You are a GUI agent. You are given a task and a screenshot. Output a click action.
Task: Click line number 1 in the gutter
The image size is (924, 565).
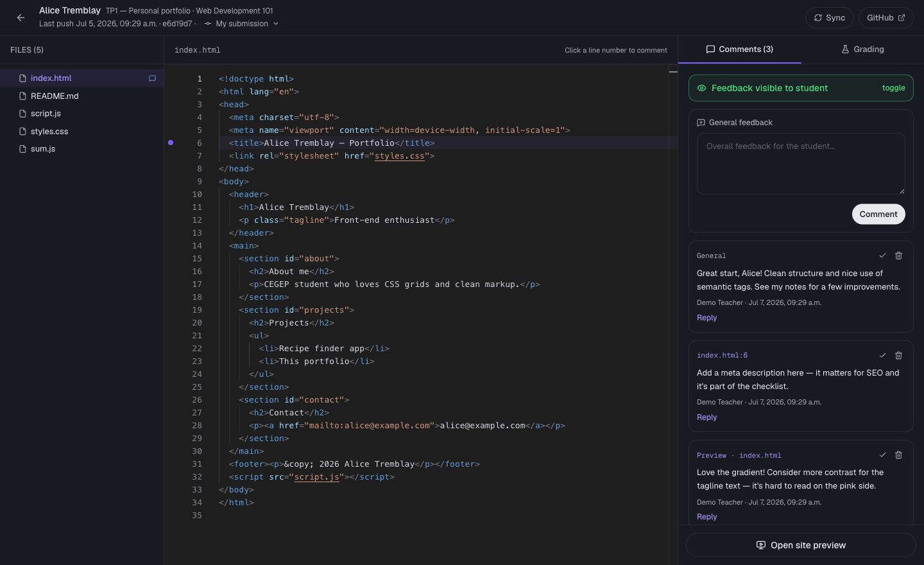pos(200,79)
